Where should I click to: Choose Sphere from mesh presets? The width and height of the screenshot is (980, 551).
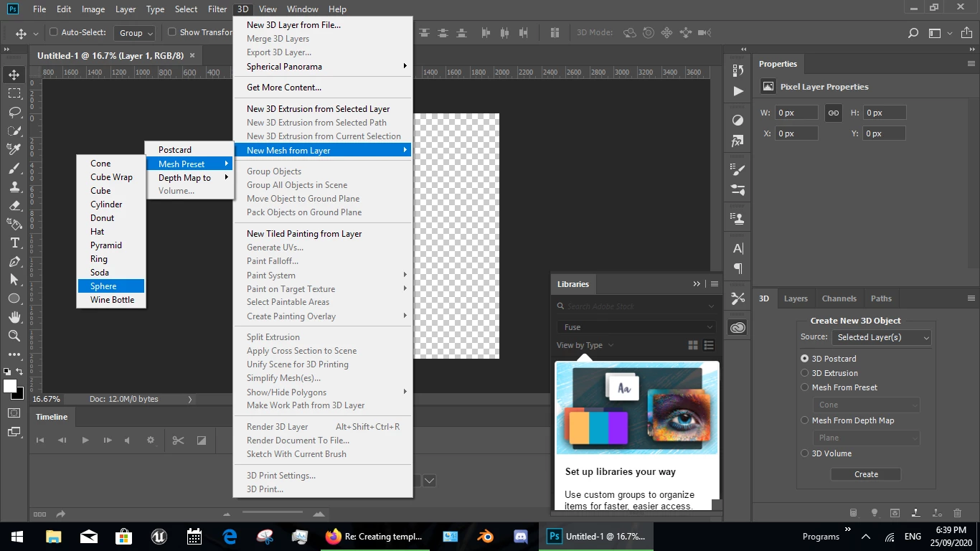click(111, 286)
